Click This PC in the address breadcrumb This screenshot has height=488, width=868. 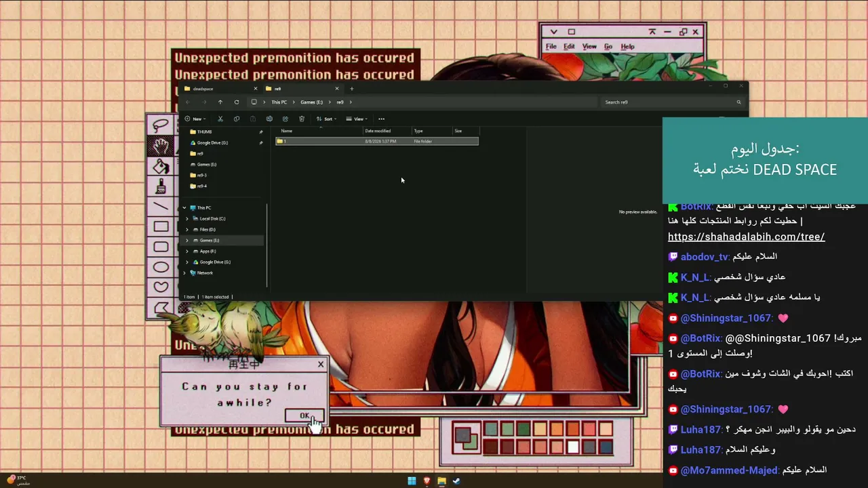pyautogui.click(x=279, y=102)
